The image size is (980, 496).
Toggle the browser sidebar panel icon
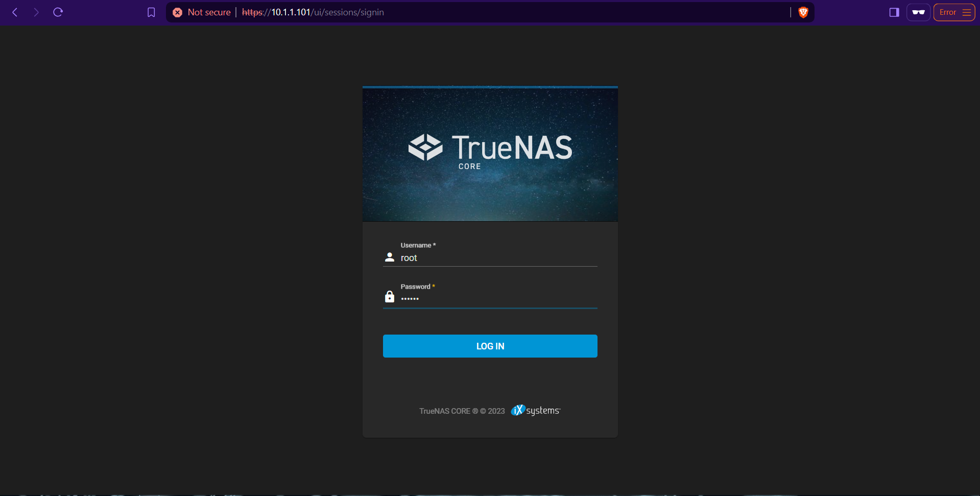[x=894, y=12]
